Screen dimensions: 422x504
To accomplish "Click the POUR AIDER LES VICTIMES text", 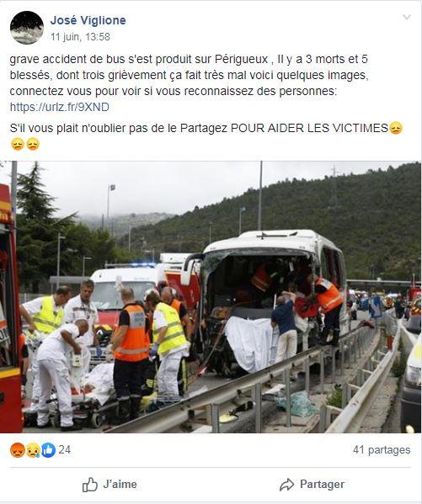I will [x=309, y=128].
